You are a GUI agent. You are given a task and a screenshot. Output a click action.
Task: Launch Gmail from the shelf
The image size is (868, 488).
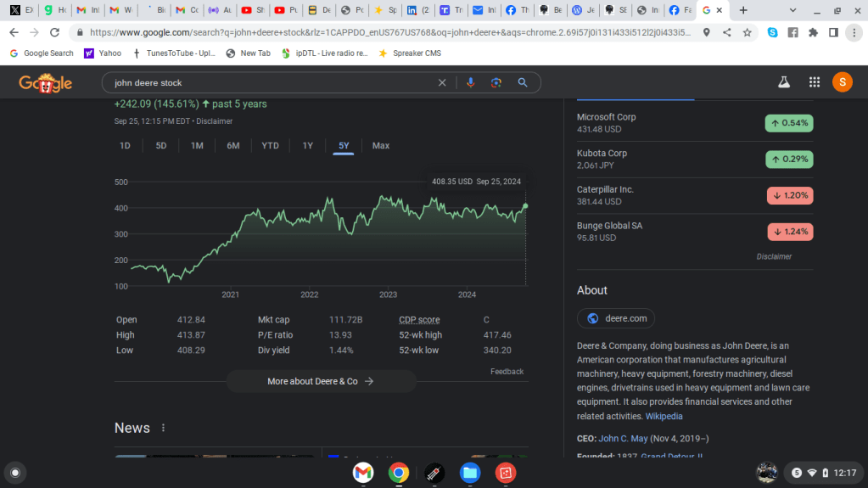tap(363, 472)
